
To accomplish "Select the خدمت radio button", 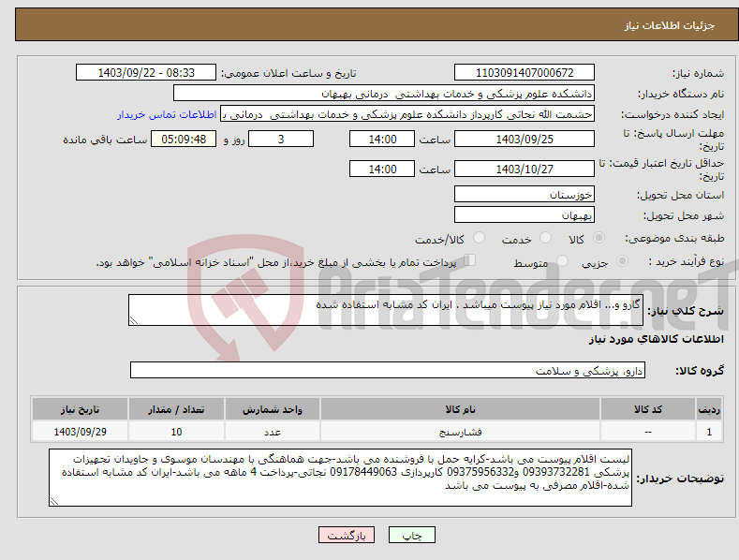I will point(545,238).
